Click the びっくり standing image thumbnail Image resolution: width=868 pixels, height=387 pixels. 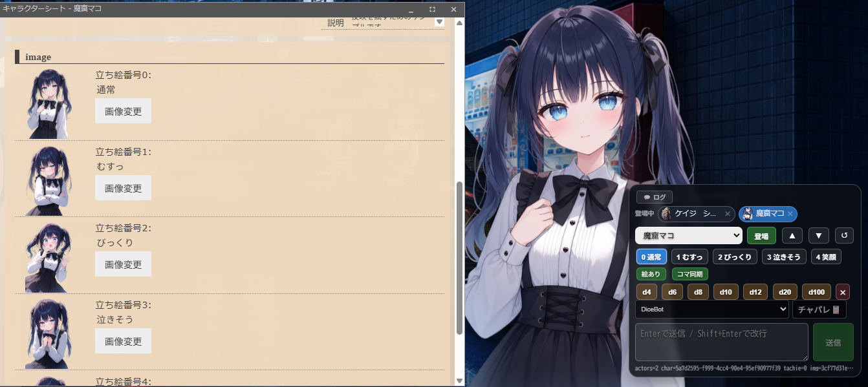[x=48, y=257]
